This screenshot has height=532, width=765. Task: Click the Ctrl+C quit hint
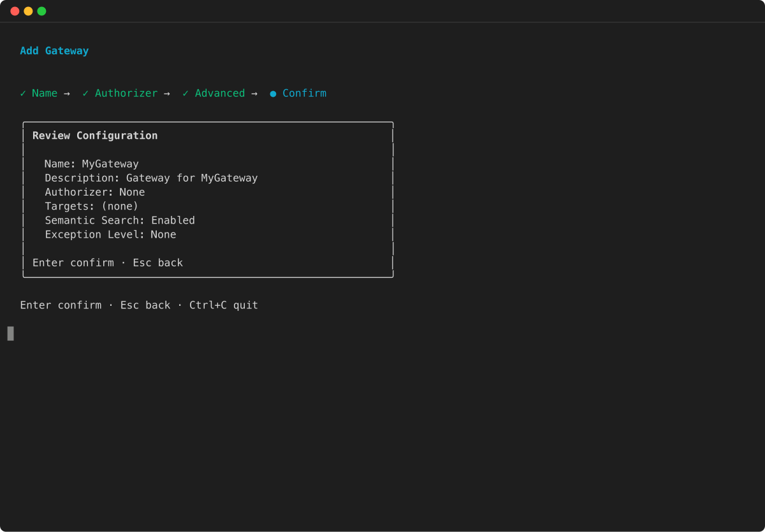224,305
